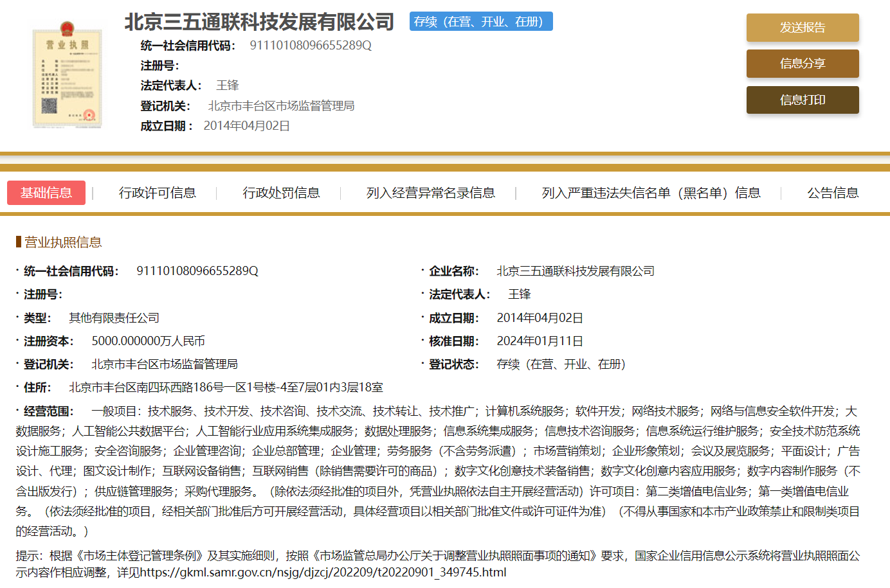Click legal representative 王锋 in the header

[x=228, y=85]
